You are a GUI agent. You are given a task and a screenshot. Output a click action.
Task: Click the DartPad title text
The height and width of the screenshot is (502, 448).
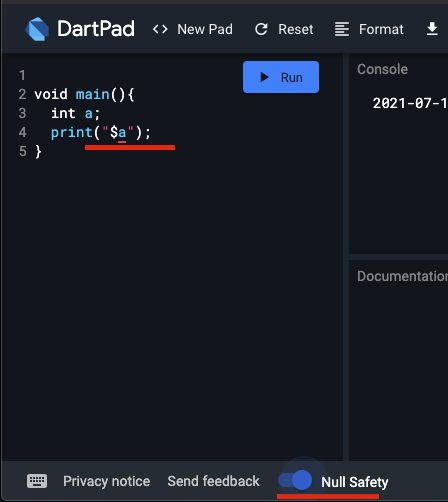tap(96, 29)
